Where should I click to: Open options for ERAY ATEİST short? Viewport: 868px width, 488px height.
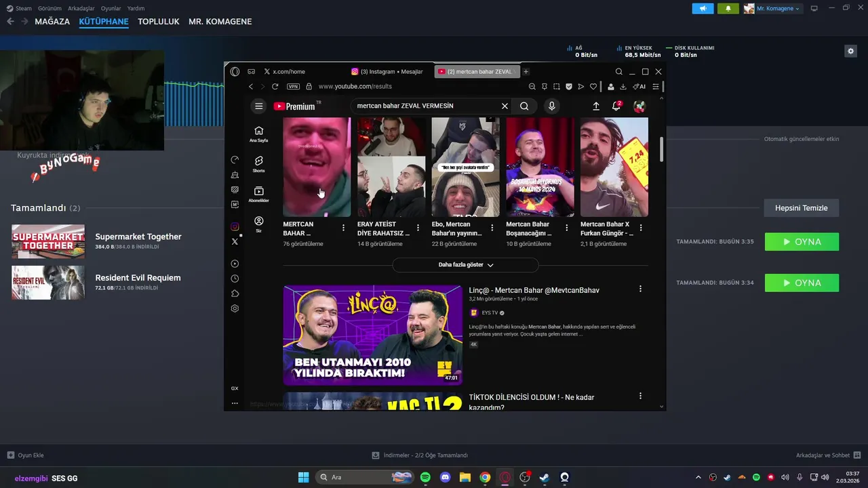418,228
